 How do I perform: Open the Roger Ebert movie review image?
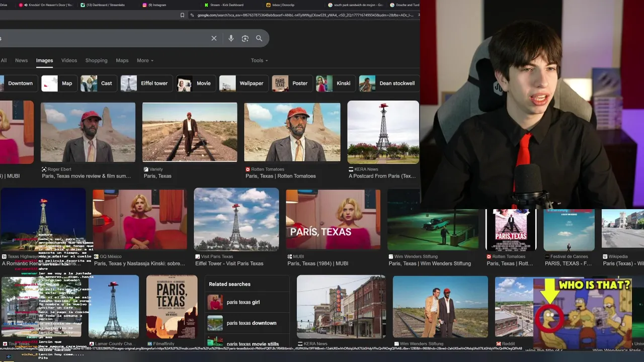click(x=88, y=132)
